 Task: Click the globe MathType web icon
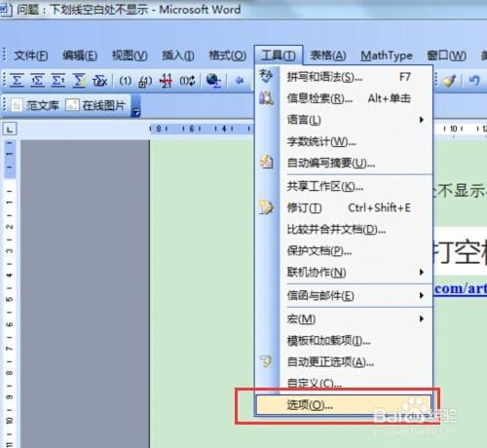(213, 81)
